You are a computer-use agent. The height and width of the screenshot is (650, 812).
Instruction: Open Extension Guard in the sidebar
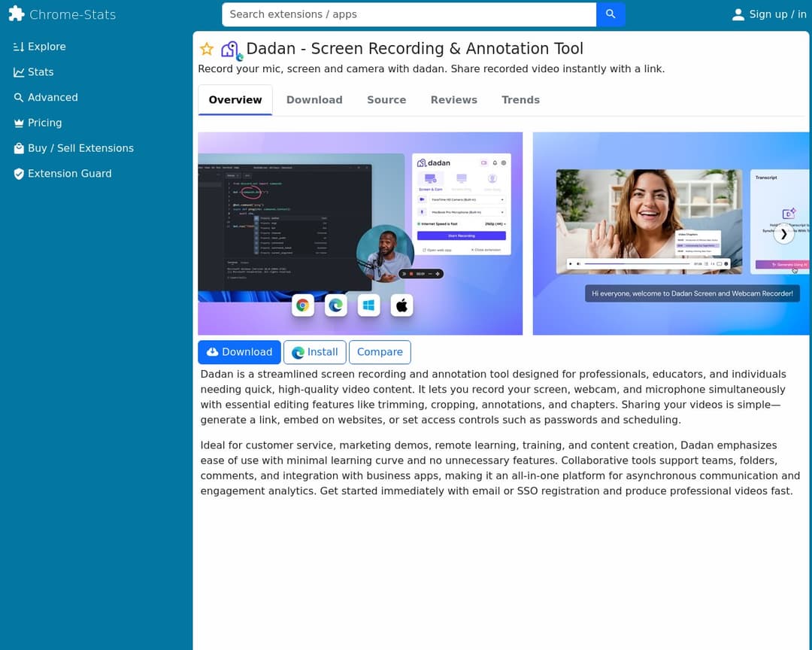pyautogui.click(x=62, y=174)
